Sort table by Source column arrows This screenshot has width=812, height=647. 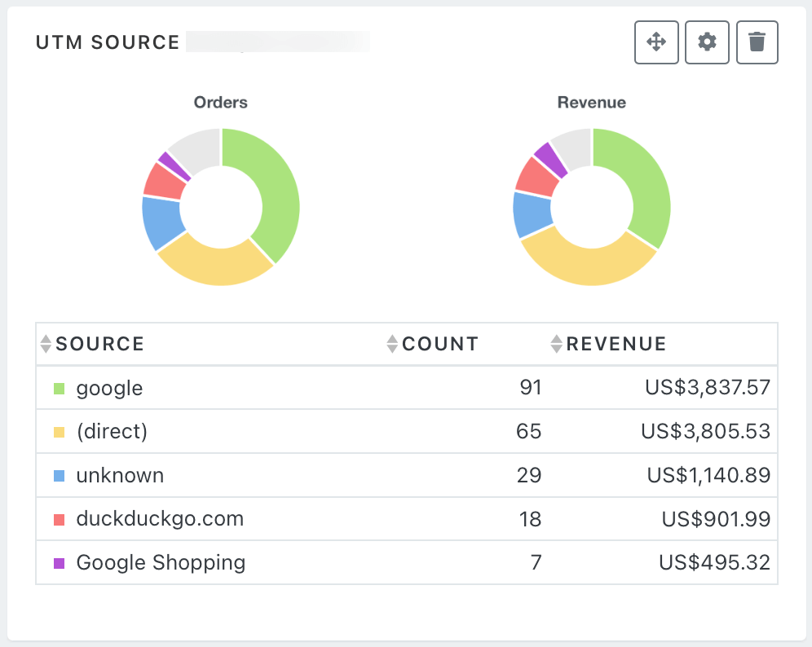tap(46, 344)
